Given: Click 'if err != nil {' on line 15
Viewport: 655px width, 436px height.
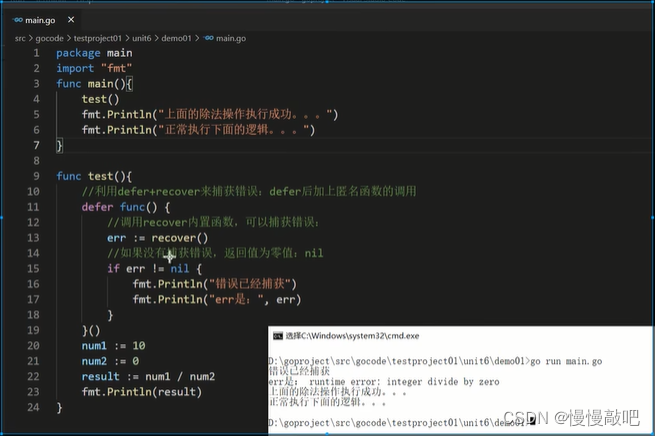Looking at the screenshot, I should [155, 269].
